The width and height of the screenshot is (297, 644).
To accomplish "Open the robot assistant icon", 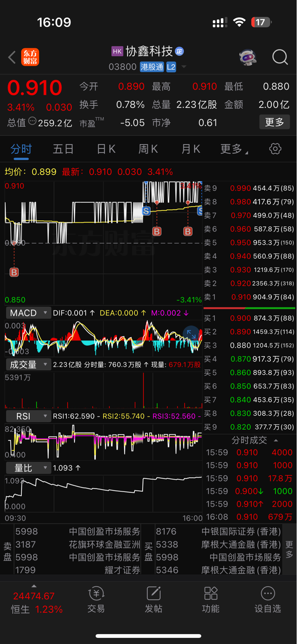I will [248, 57].
